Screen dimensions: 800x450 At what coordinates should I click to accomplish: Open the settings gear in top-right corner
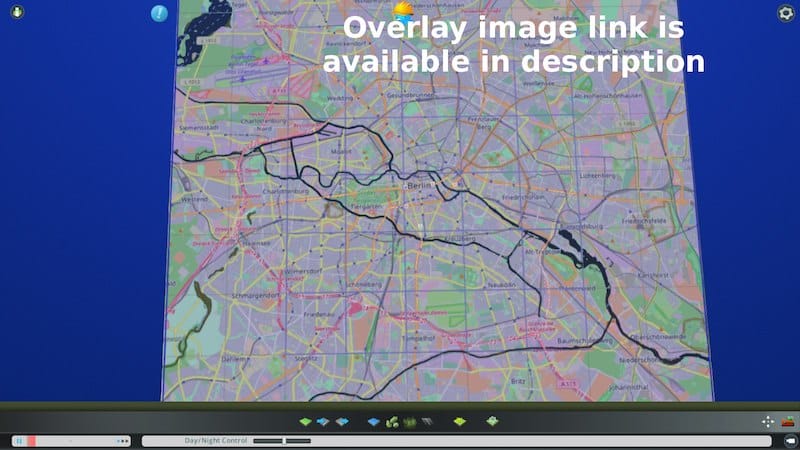786,13
